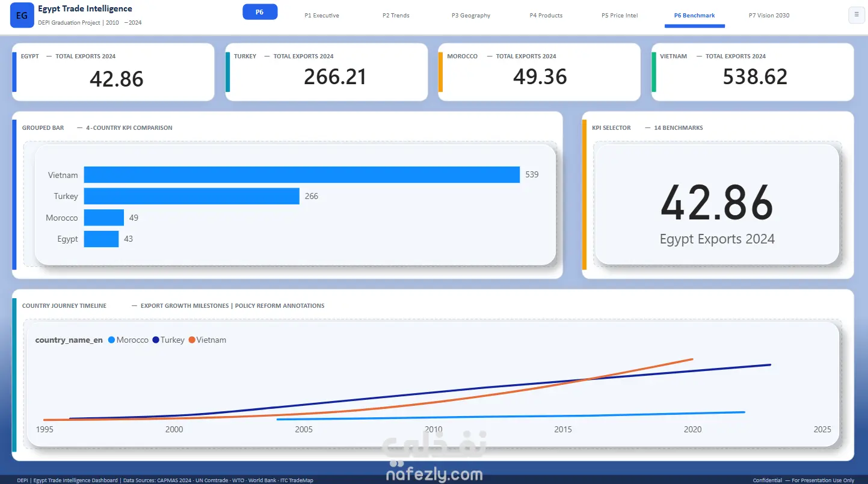The height and width of the screenshot is (484, 868).
Task: Switch to the P1 Executive tab
Action: (x=322, y=16)
